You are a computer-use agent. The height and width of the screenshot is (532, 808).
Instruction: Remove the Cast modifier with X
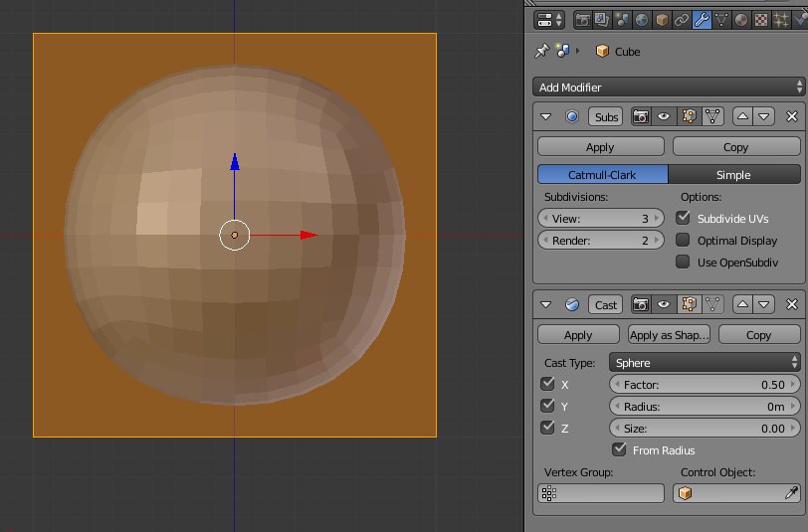(x=792, y=304)
